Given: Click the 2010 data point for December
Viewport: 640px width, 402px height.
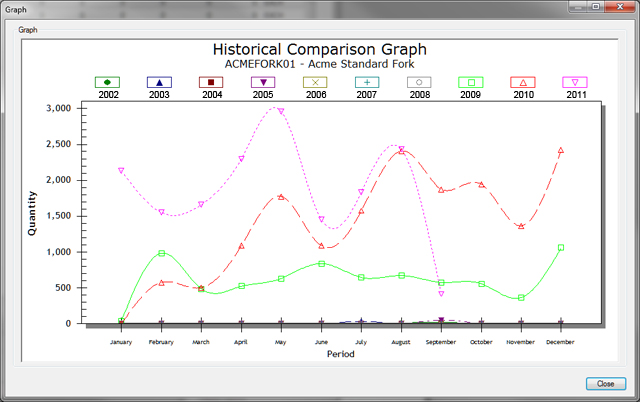Looking at the screenshot, I should (x=561, y=151).
